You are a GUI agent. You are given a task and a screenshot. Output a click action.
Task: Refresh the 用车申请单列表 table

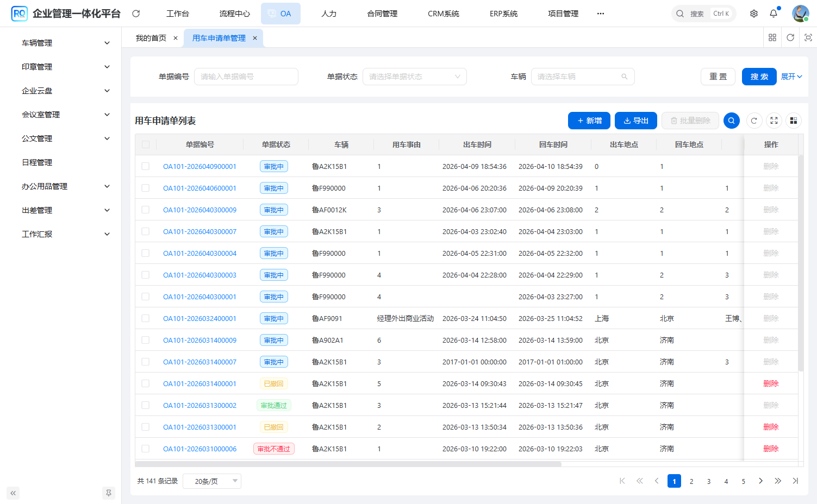(x=754, y=121)
